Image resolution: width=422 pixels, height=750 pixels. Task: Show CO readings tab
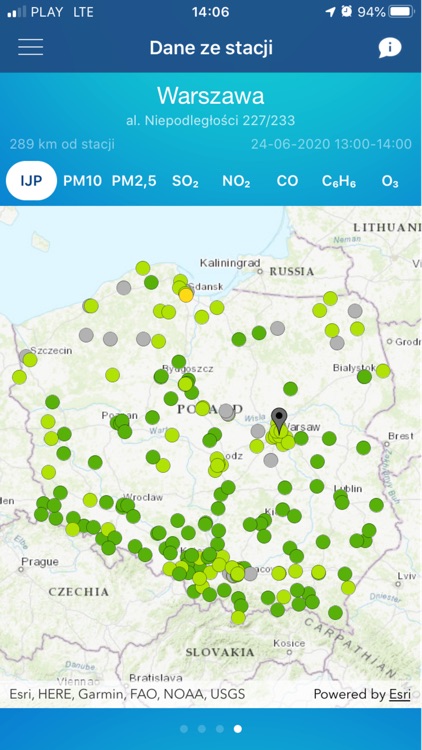[288, 181]
